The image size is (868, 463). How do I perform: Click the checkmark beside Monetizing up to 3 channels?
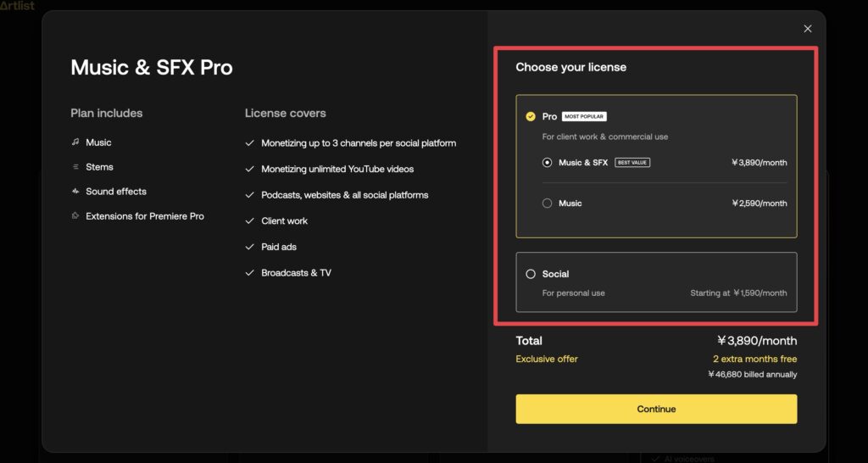(x=250, y=143)
